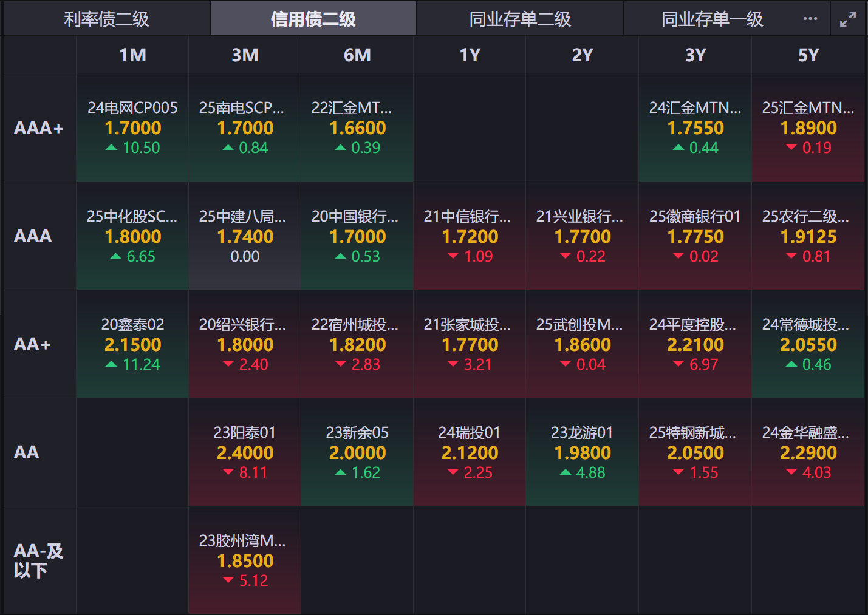Open the 24平度控股 bond cell
The width and height of the screenshot is (868, 615).
coord(695,344)
